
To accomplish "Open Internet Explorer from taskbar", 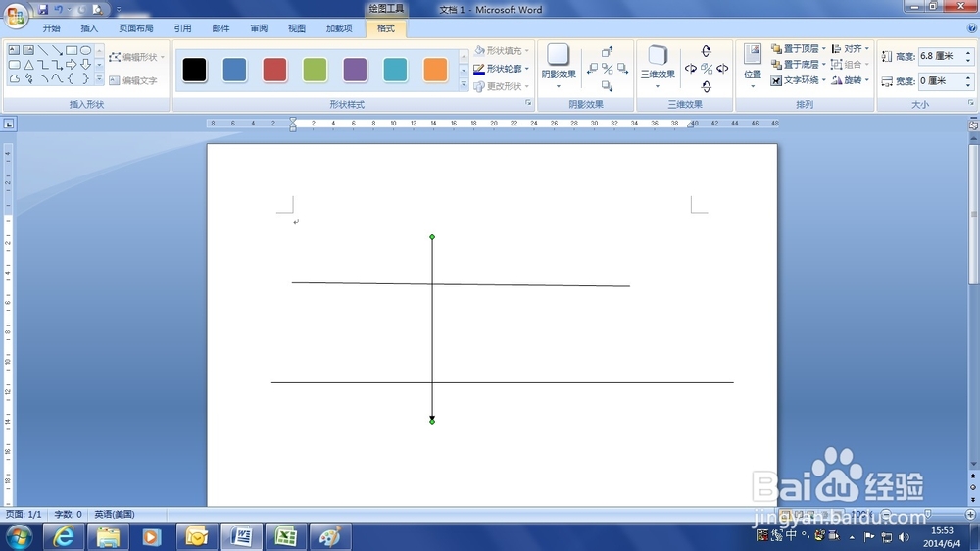I will click(x=63, y=536).
